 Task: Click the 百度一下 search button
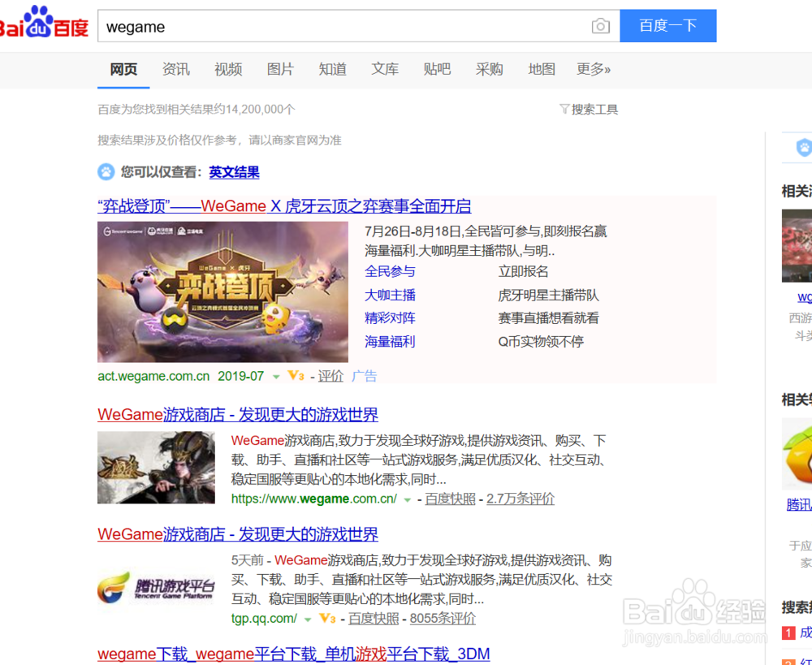click(x=668, y=25)
